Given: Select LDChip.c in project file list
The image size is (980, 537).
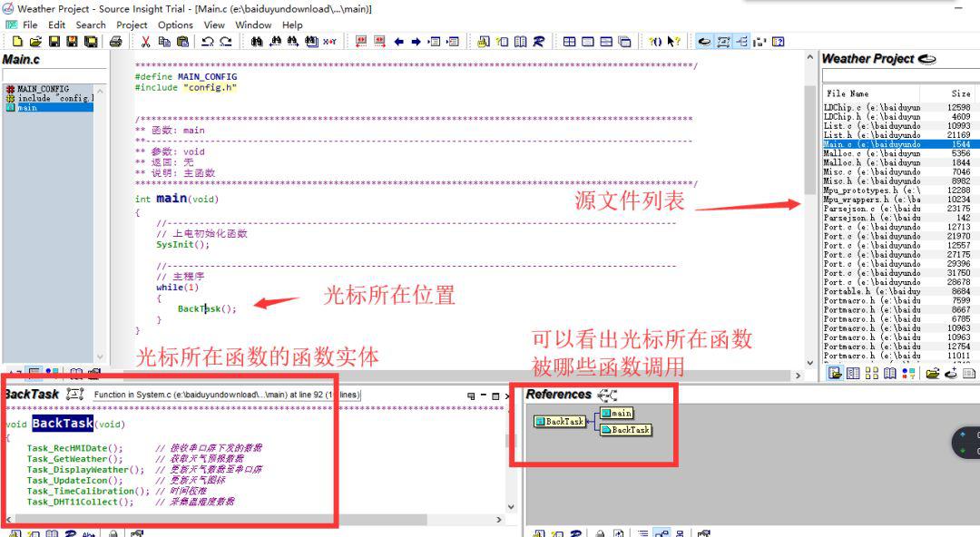Looking at the screenshot, I should 897,108.
